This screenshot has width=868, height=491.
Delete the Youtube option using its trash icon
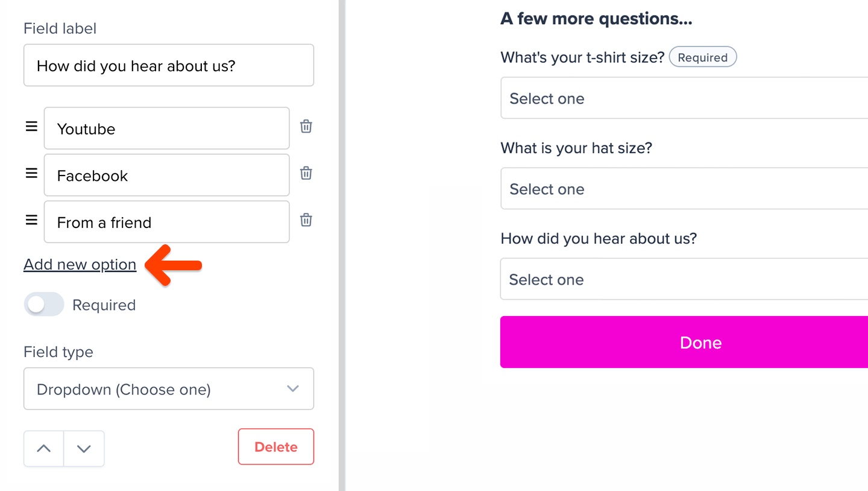click(306, 127)
